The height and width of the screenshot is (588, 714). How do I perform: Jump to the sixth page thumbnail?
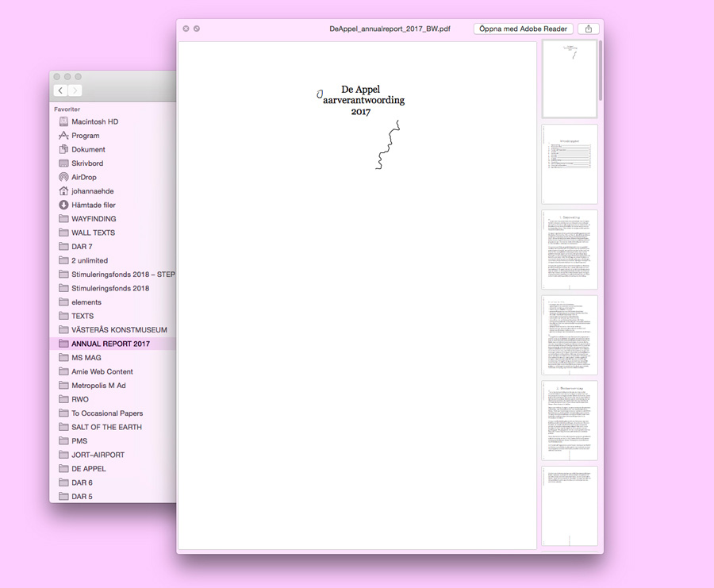click(569, 506)
